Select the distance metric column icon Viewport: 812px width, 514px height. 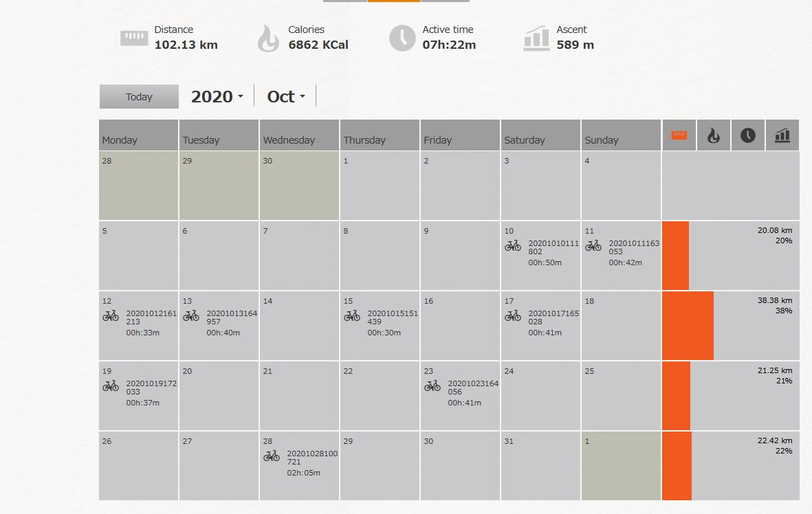coord(679,135)
